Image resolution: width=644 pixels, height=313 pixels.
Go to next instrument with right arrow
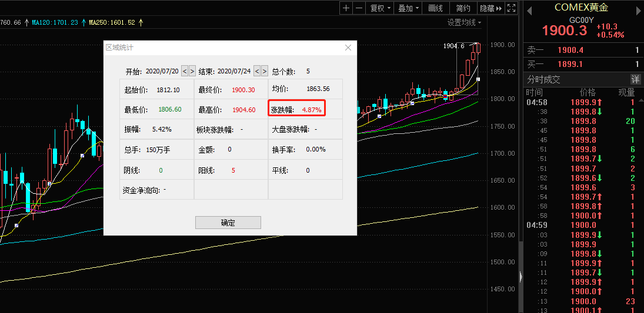(x=639, y=11)
